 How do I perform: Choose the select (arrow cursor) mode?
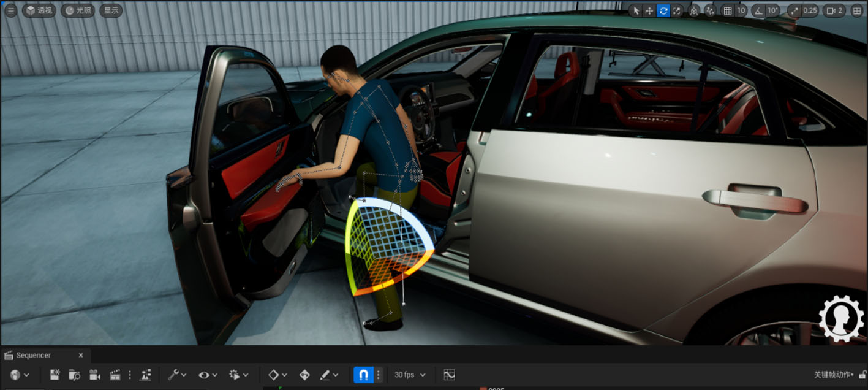click(636, 10)
